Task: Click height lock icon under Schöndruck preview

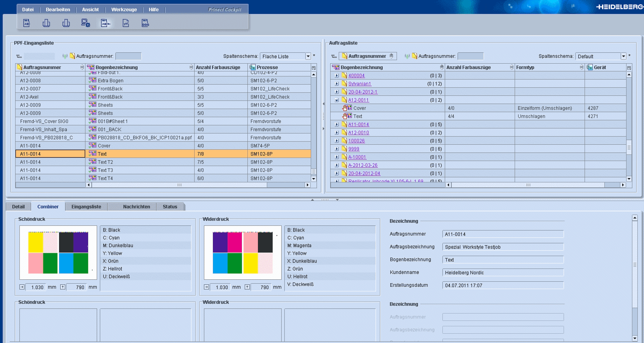Action: 63,287
